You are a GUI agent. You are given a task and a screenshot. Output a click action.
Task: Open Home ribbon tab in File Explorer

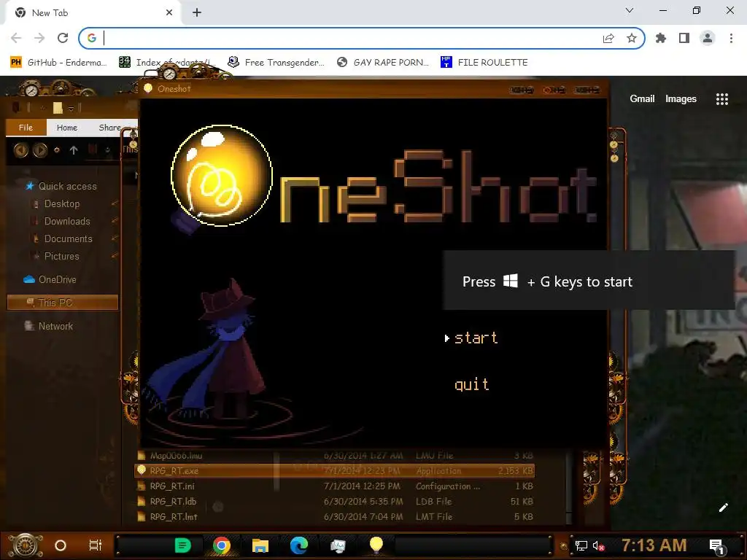tap(66, 128)
